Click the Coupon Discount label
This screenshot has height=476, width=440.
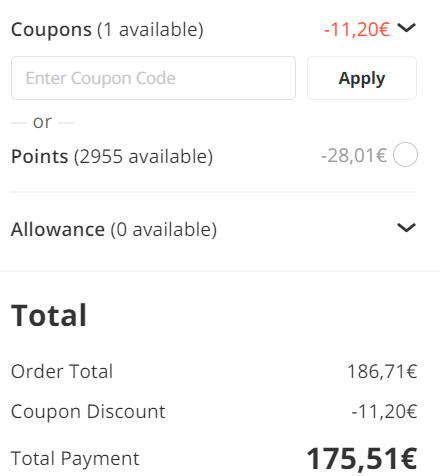88,411
